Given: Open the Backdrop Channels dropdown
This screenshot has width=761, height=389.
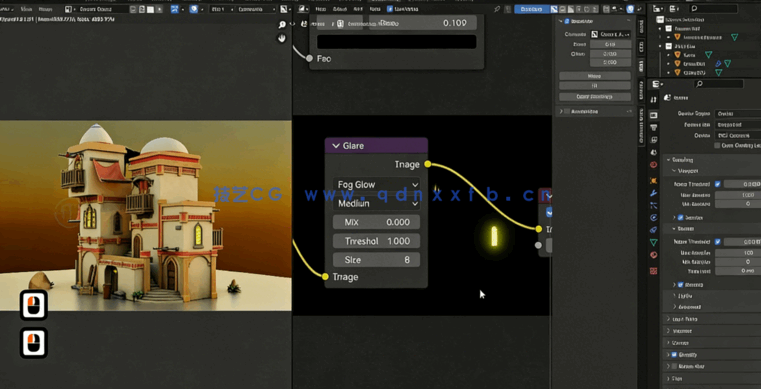Looking at the screenshot, I should coord(611,34).
